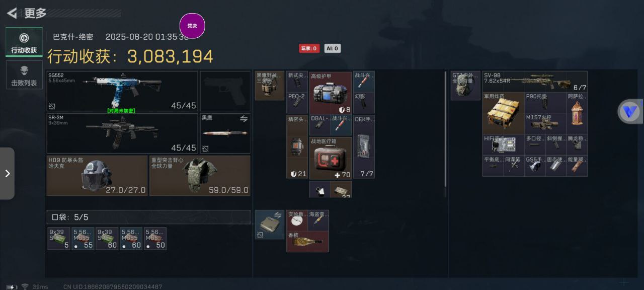The height and width of the screenshot is (290, 644).
Task: Switch to the 行动收获 tab
Action: point(24,43)
